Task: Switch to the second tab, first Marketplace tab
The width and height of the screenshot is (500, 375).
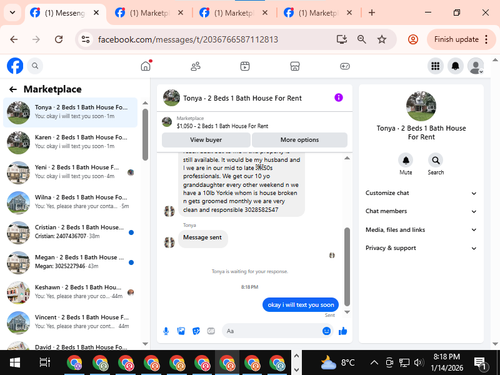Action: point(149,13)
